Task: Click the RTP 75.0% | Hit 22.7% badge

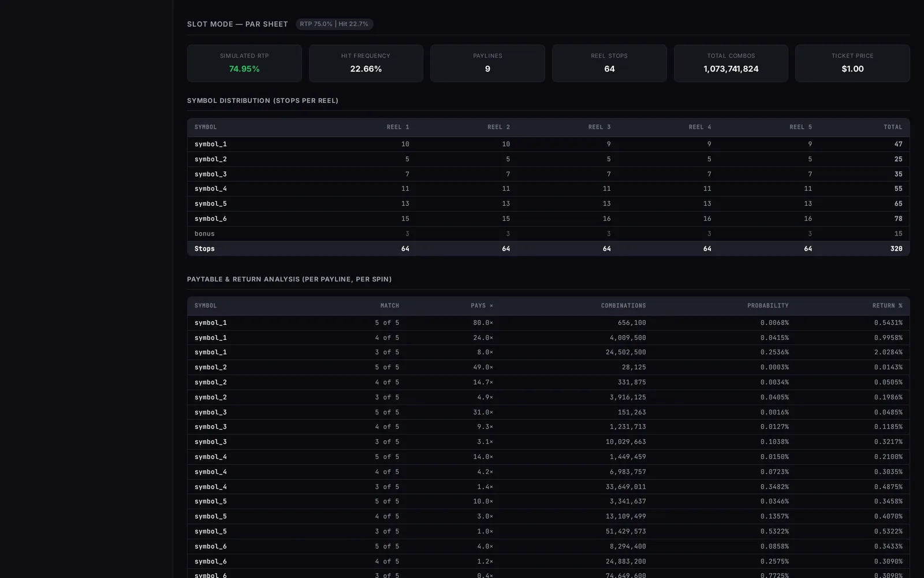Action: coord(334,24)
